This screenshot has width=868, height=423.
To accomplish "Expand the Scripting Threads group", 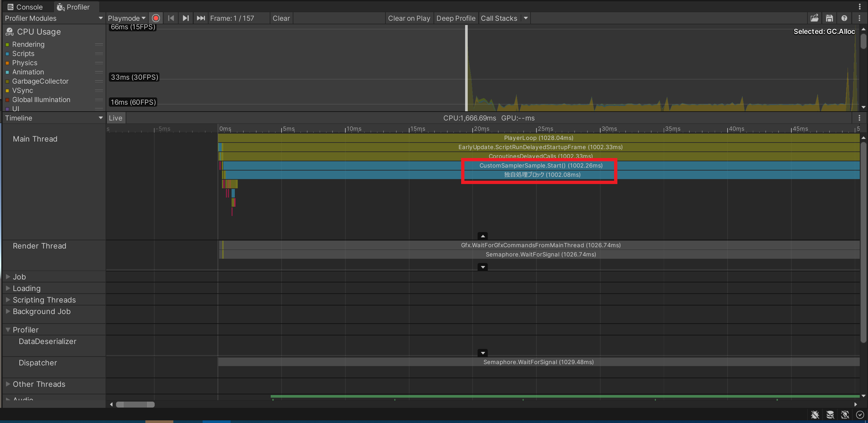I will (8, 300).
